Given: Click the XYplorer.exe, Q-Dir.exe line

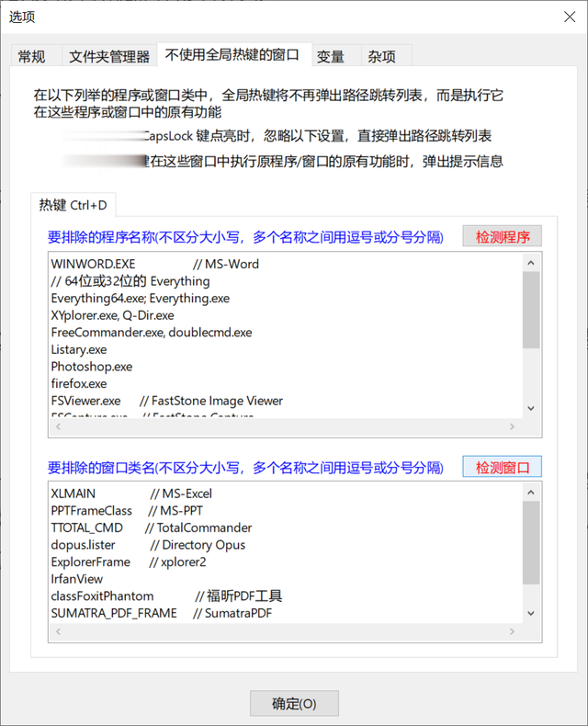Looking at the screenshot, I should coord(112,315).
